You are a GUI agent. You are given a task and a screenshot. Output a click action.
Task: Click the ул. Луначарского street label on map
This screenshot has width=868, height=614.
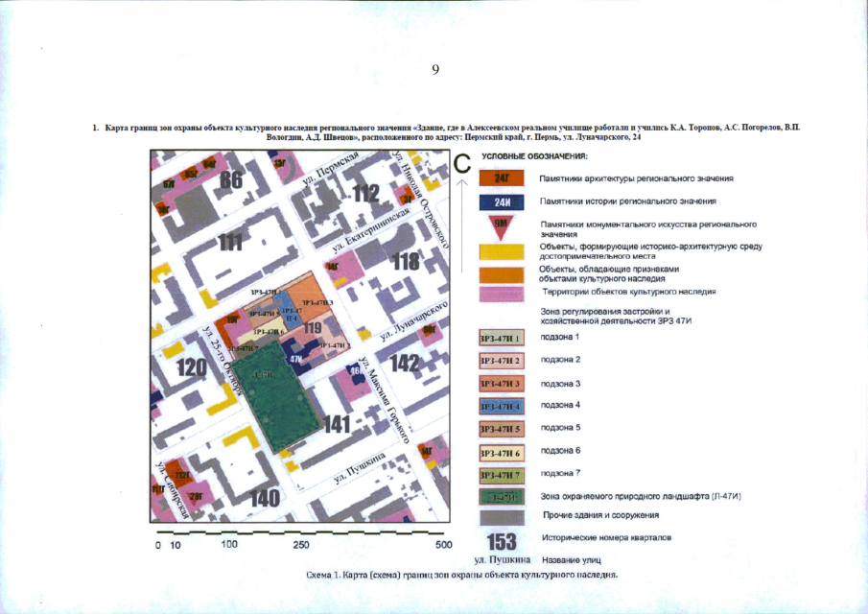(x=414, y=320)
